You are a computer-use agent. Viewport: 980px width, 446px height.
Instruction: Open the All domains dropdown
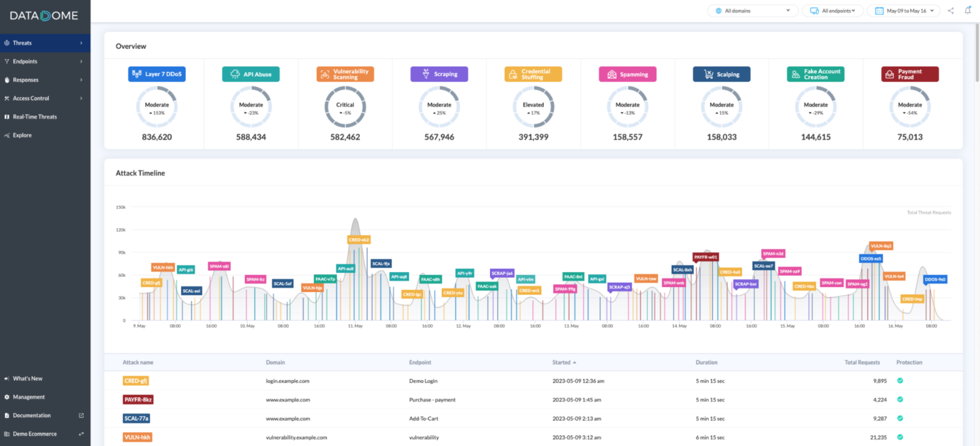pyautogui.click(x=752, y=11)
